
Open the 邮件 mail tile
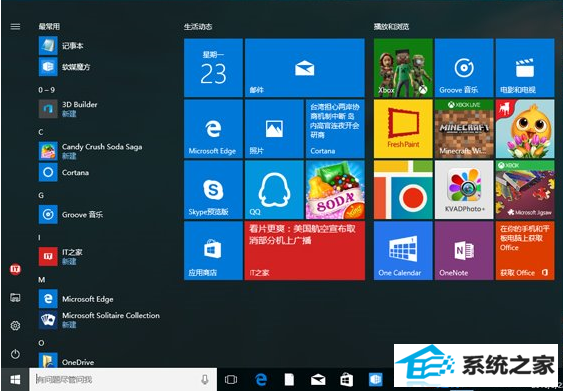tap(304, 68)
